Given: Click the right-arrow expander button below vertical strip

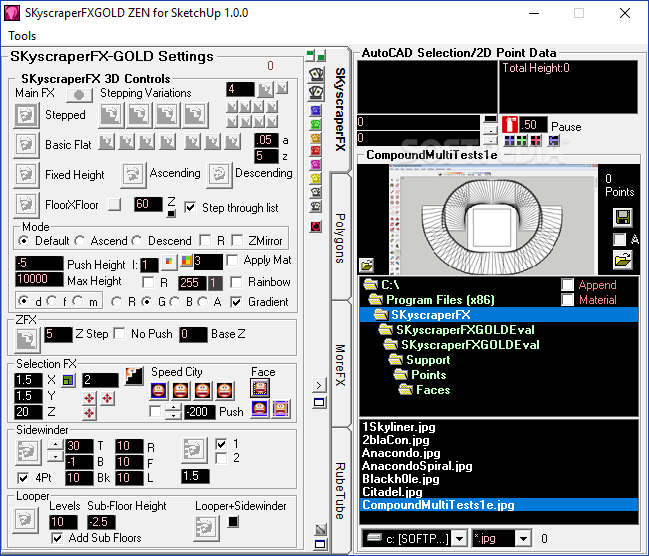Looking at the screenshot, I should 319,385.
